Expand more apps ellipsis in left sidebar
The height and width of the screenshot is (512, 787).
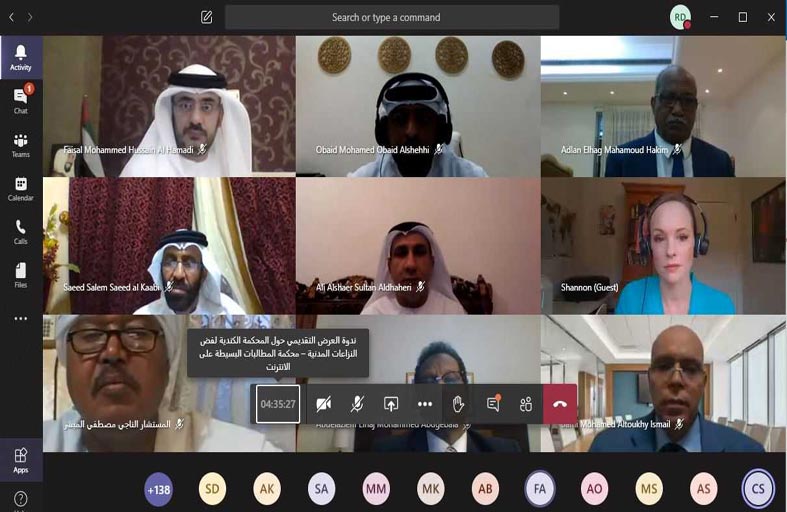pyautogui.click(x=20, y=319)
